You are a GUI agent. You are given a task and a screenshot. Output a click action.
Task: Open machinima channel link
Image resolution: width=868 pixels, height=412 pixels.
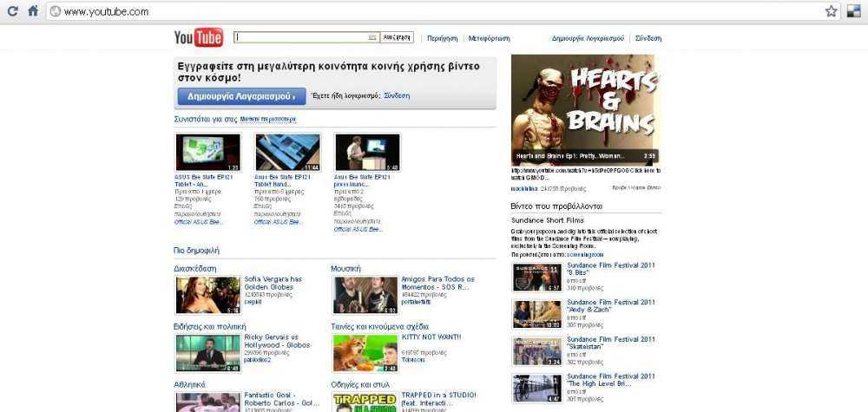(x=523, y=188)
